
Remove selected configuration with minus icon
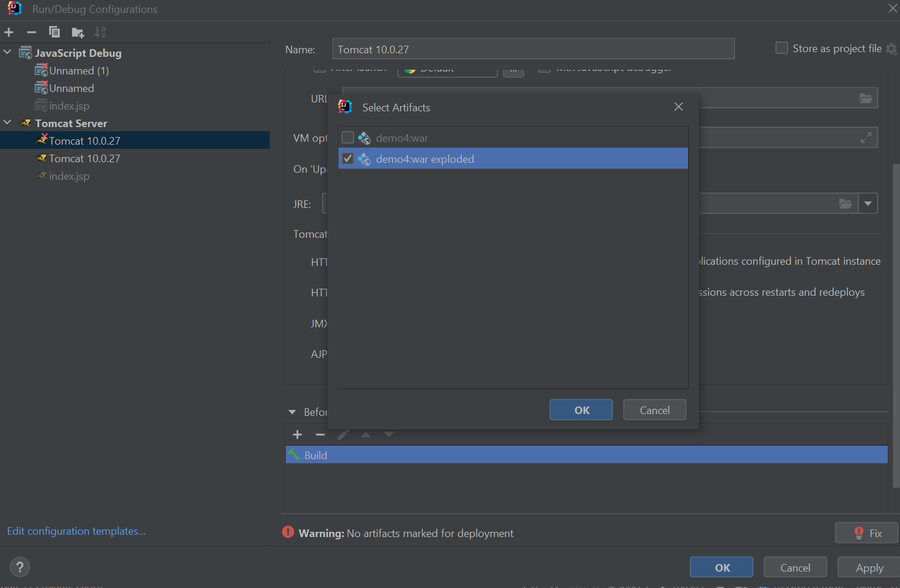click(32, 32)
